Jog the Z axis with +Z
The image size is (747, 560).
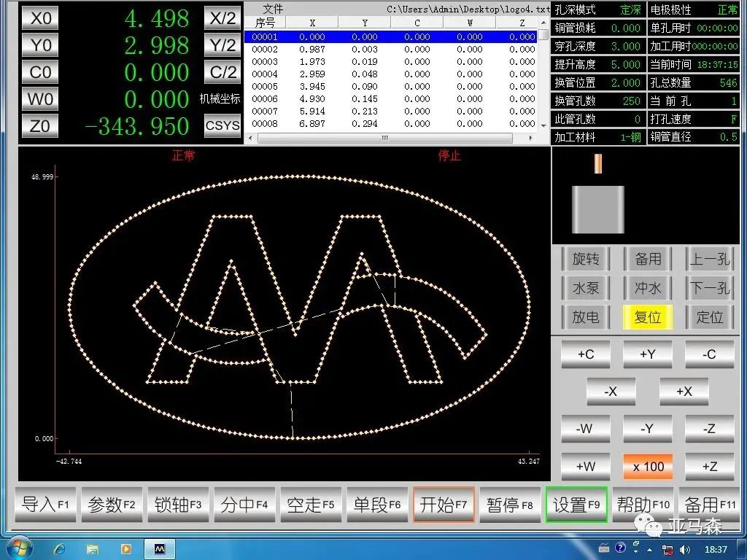(710, 467)
